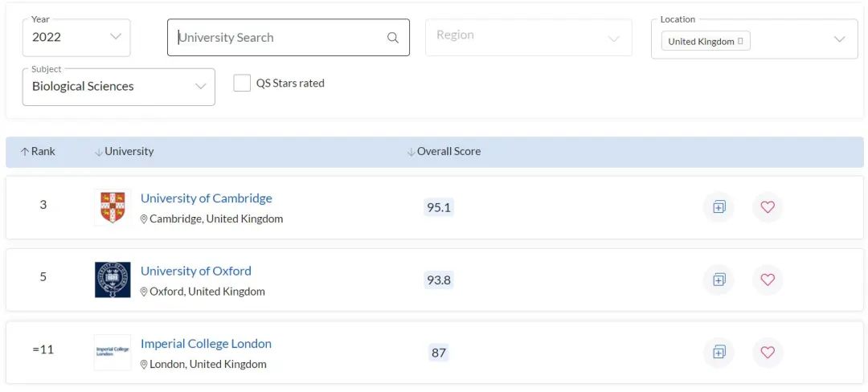Add University of Oxford to compare

tap(719, 280)
